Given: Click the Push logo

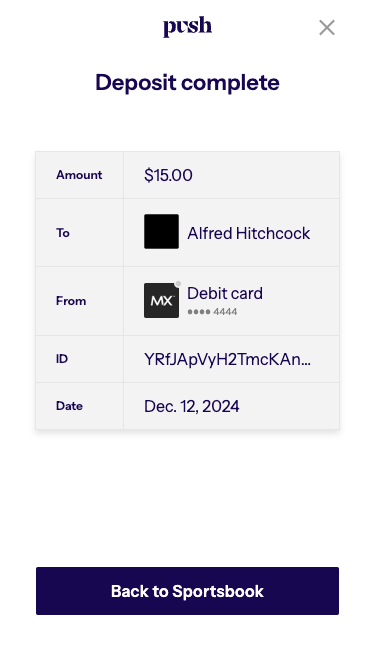Looking at the screenshot, I should click(x=187, y=27).
